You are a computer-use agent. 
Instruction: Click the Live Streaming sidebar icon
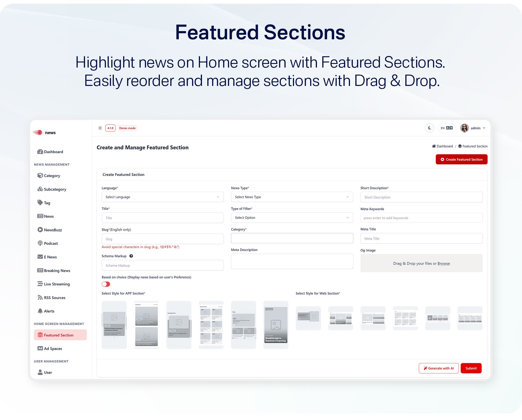(x=40, y=284)
